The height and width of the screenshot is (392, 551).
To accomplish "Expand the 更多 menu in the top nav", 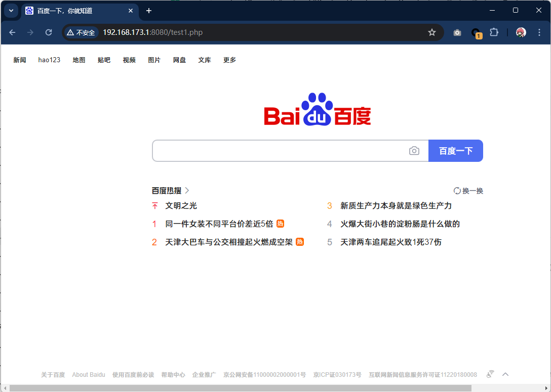I will pyautogui.click(x=229, y=60).
